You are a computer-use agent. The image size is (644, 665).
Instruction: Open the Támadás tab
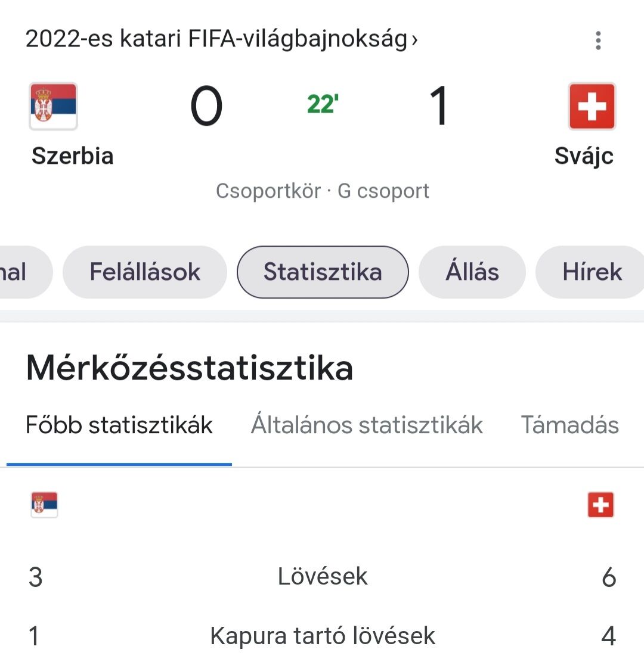tap(569, 425)
